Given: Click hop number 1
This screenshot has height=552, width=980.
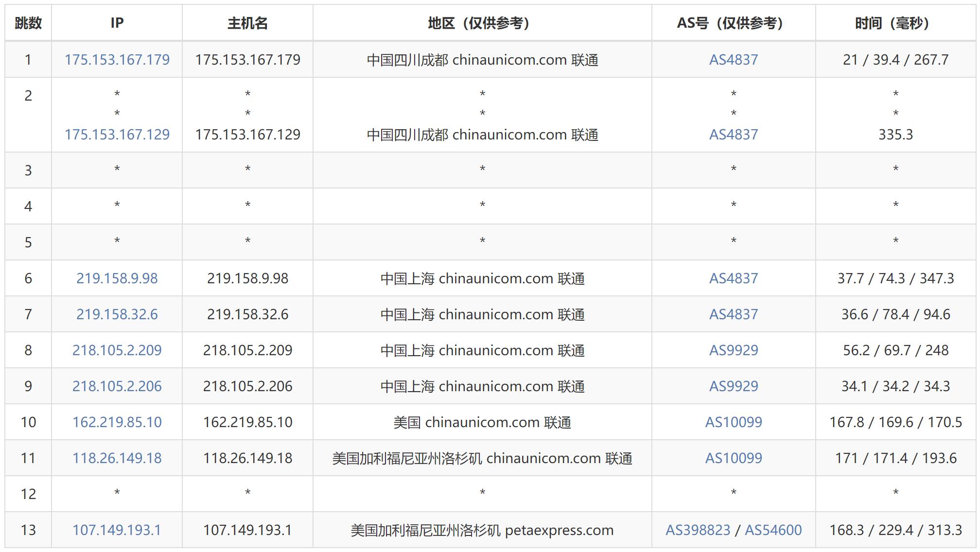Looking at the screenshot, I should pos(28,60).
